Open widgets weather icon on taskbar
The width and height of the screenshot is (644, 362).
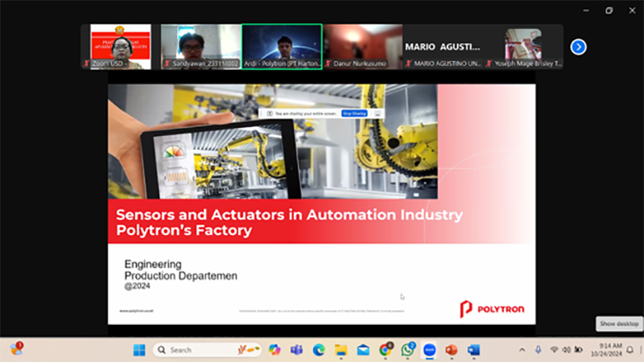click(16, 349)
